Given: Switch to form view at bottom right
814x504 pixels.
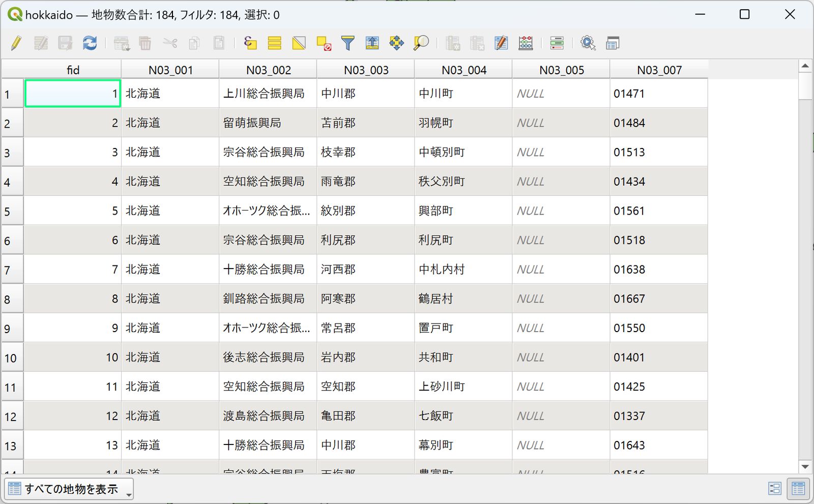Looking at the screenshot, I should pyautogui.click(x=774, y=489).
